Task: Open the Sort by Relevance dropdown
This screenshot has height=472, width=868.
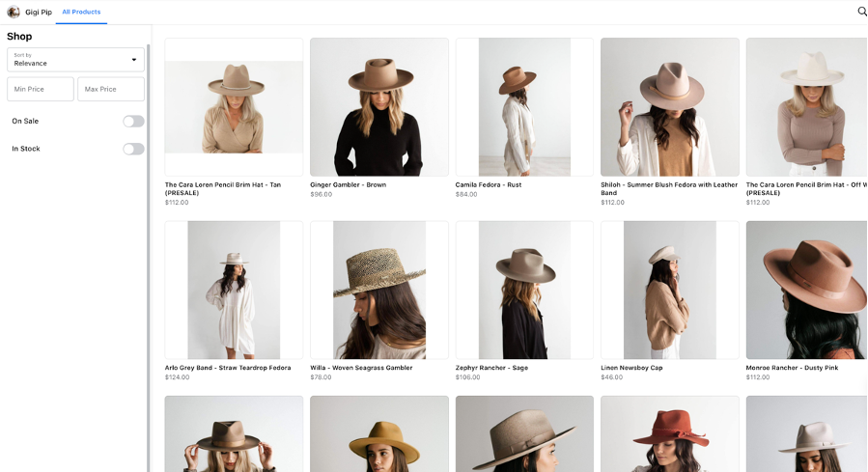Action: pos(76,59)
